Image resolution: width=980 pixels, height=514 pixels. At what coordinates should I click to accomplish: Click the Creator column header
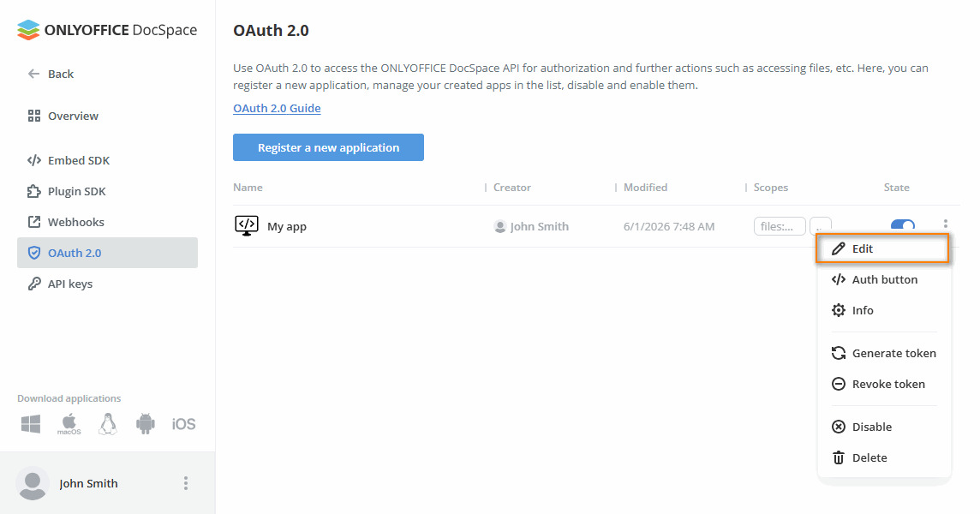coord(512,187)
